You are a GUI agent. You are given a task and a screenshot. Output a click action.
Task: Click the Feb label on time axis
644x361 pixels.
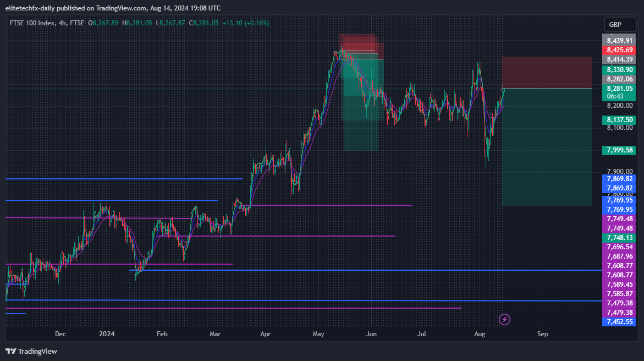[x=162, y=334]
